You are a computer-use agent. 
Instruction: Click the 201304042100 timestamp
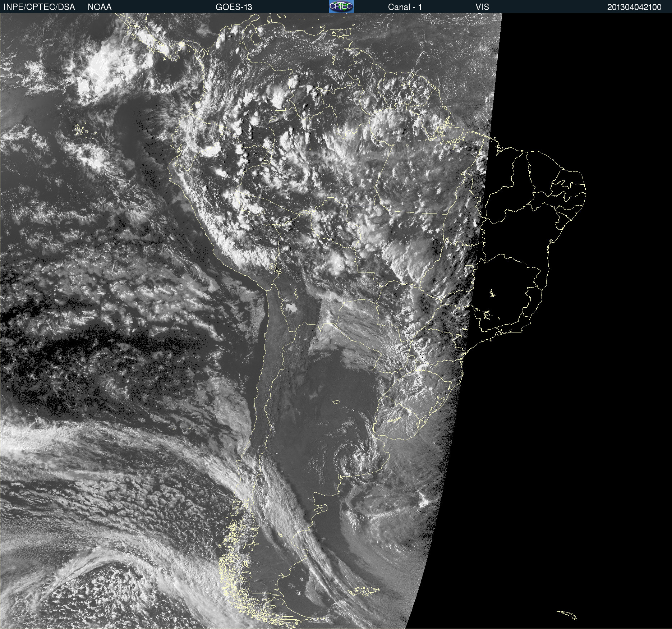634,7
